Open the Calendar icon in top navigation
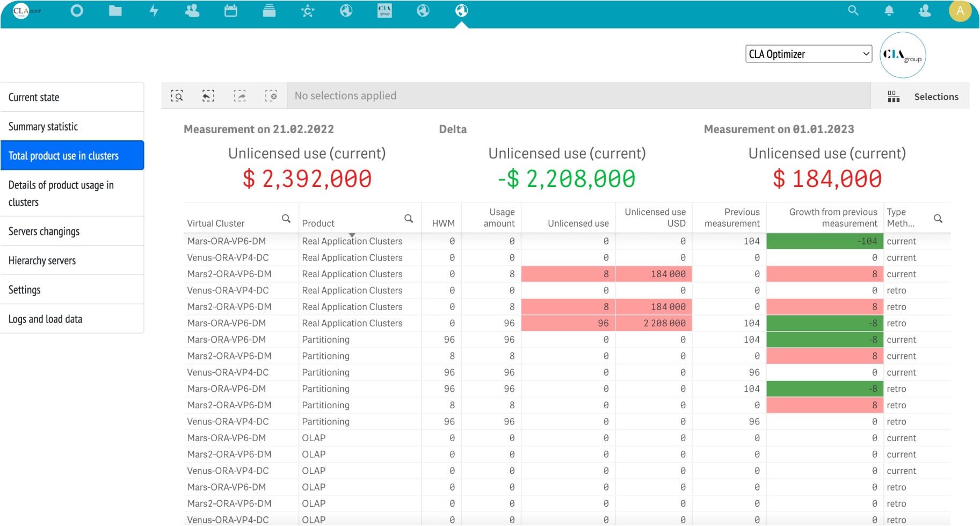This screenshot has height=526, width=980. [x=231, y=11]
